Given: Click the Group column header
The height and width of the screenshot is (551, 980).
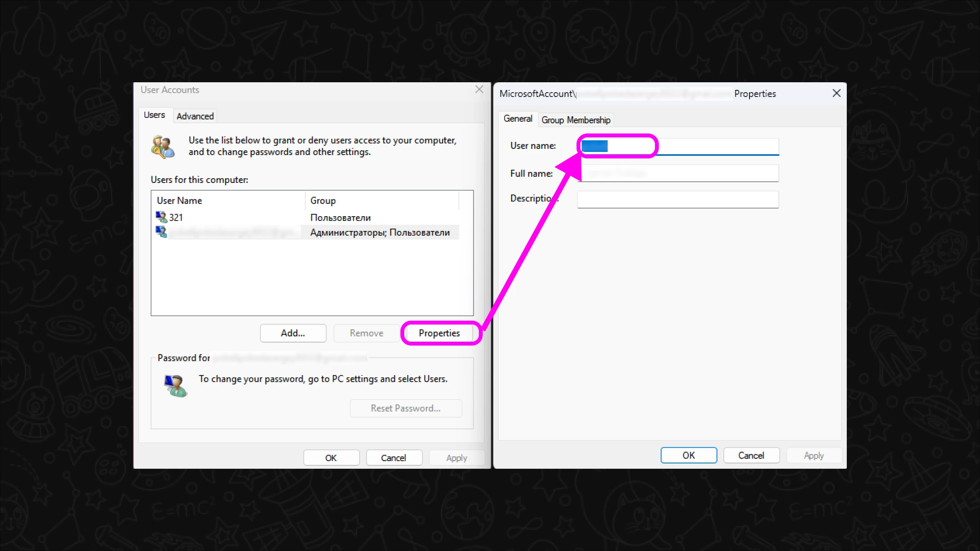Looking at the screenshot, I should tap(323, 201).
